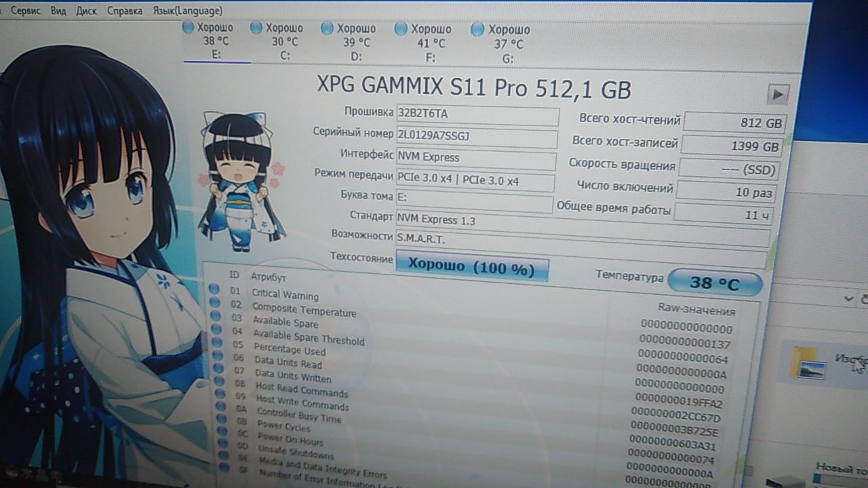The image size is (868, 488).
Task: Select drive C: status tab
Action: pos(285,42)
